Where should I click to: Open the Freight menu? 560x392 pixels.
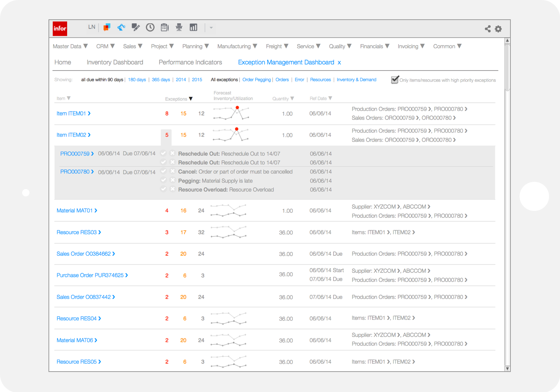pos(277,46)
